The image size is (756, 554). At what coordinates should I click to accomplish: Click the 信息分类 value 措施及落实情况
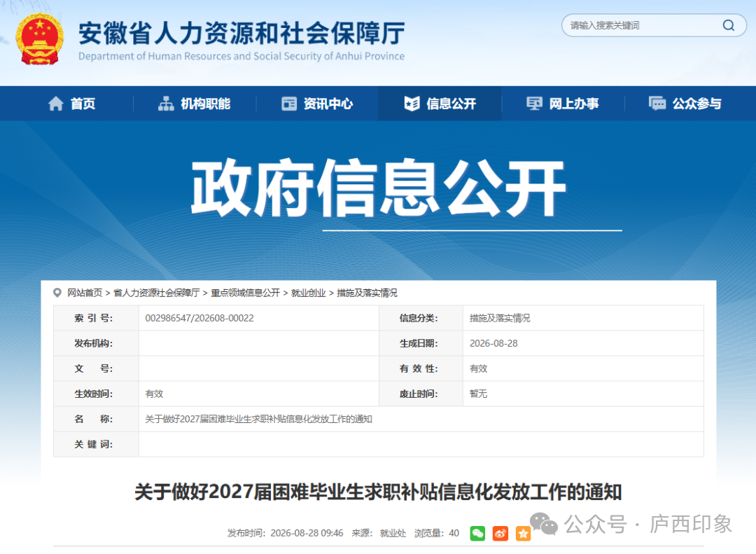tap(500, 318)
